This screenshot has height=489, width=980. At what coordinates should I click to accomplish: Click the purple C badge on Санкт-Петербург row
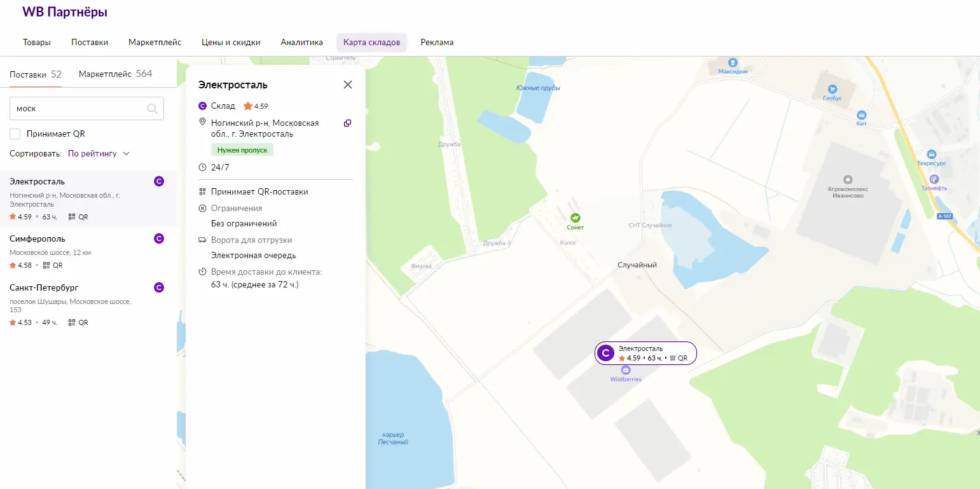(159, 287)
